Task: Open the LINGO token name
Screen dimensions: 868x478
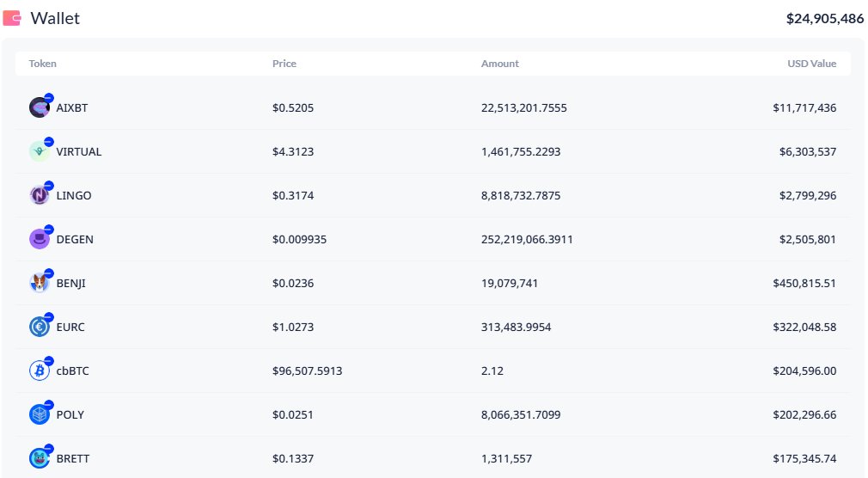Action: pyautogui.click(x=74, y=195)
